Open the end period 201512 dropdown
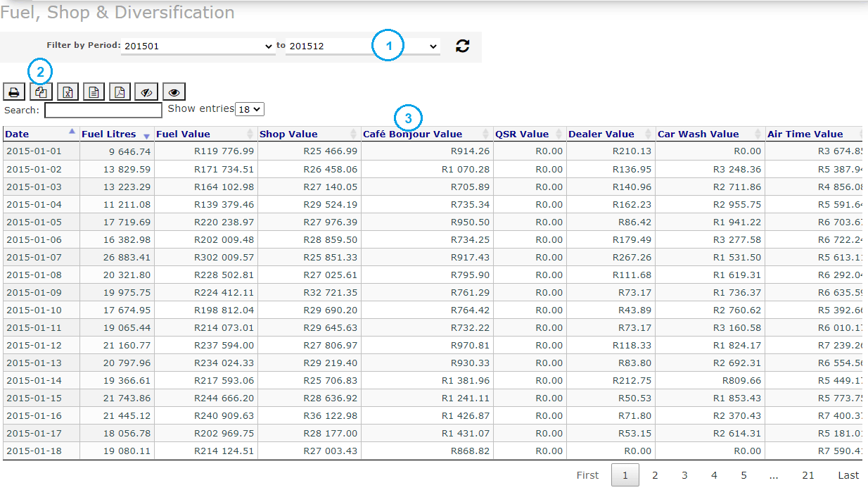This screenshot has width=868, height=490. pyautogui.click(x=363, y=46)
